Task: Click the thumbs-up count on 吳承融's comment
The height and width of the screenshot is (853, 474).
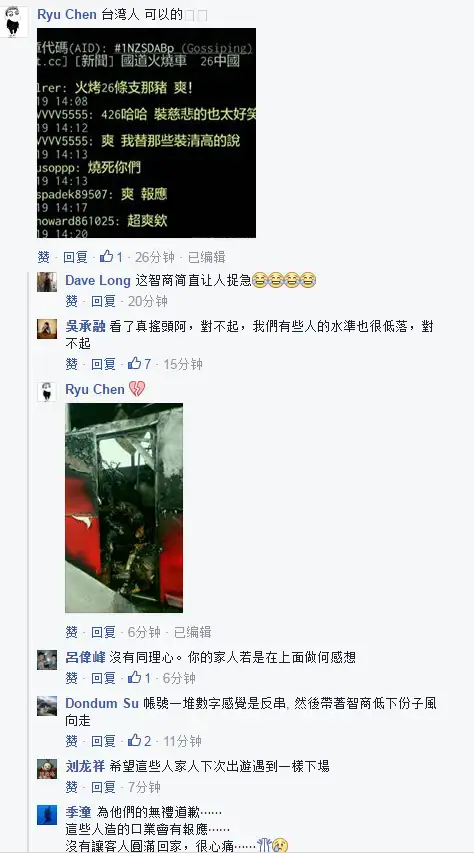Action: click(x=147, y=364)
